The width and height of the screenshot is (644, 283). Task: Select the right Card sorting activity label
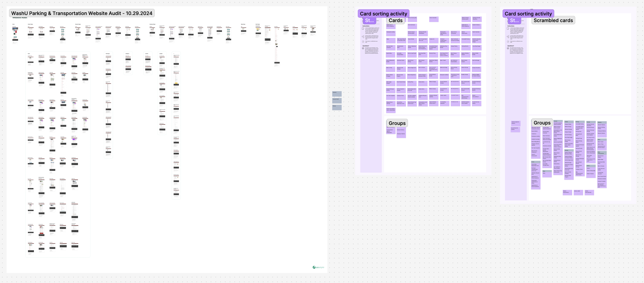528,14
